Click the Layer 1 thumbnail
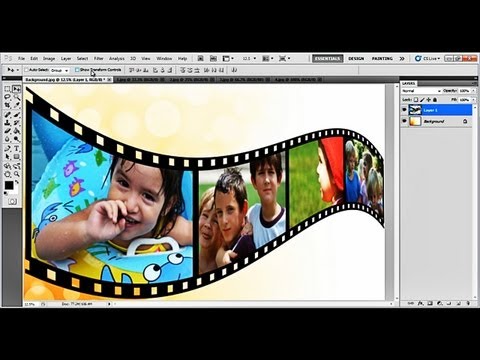The image size is (480, 360). (x=415, y=110)
